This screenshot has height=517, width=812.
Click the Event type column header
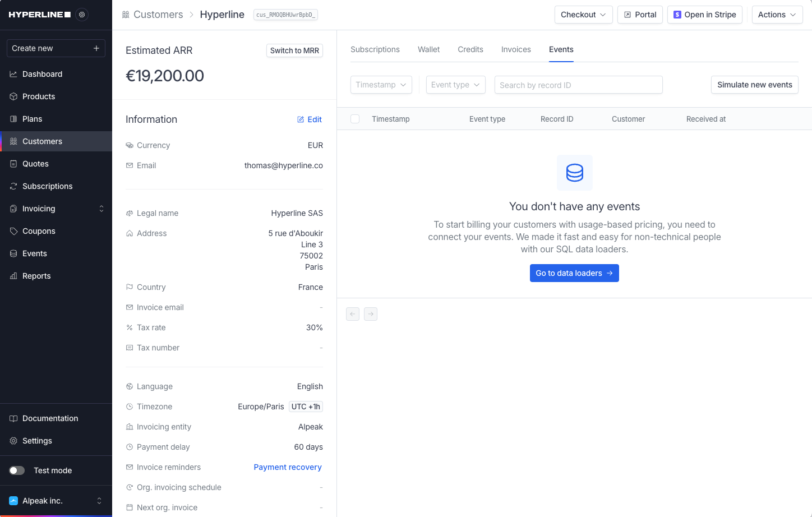pos(487,119)
